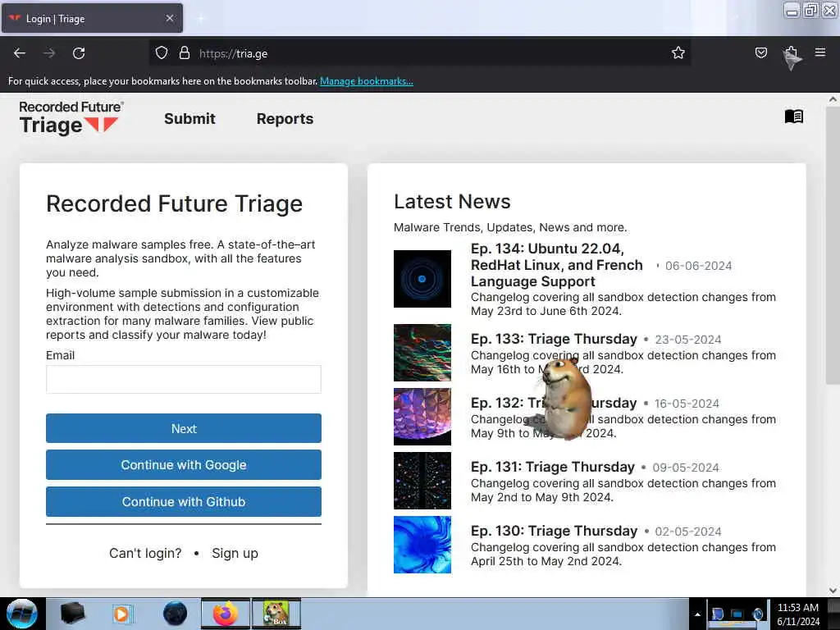
Task: Open the dark globe taskbar icon
Action: pos(176,614)
